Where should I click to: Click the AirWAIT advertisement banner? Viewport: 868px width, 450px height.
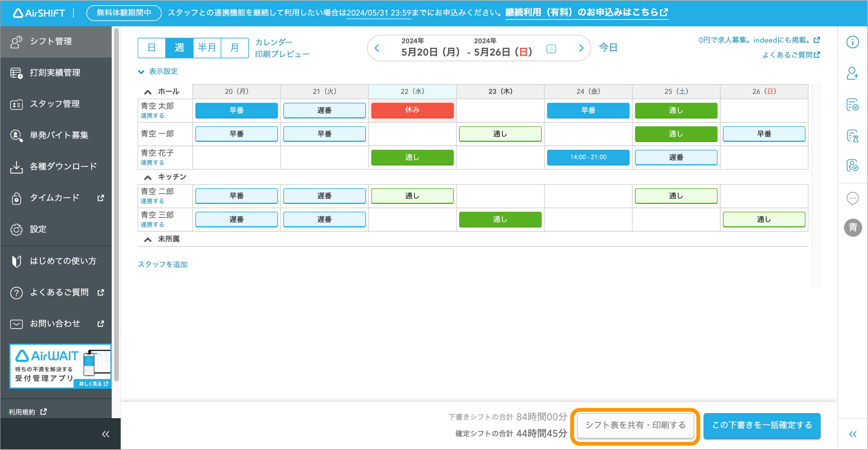coord(60,366)
